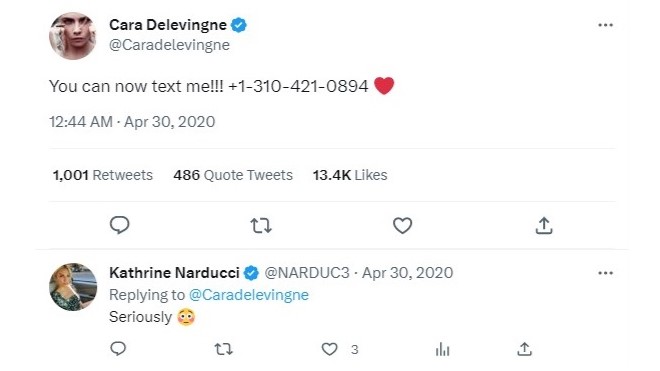Open more options on Narducci's reply
The width and height of the screenshot is (660, 371).
pyautogui.click(x=605, y=273)
